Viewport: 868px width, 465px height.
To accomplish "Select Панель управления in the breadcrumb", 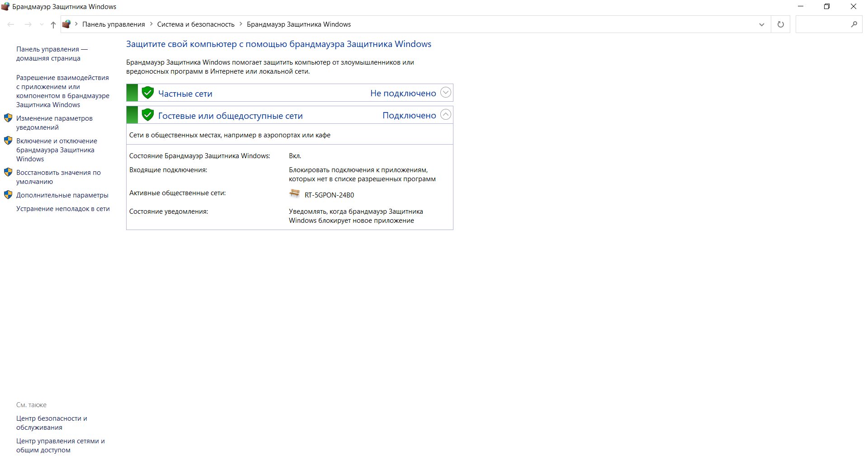I will point(113,24).
